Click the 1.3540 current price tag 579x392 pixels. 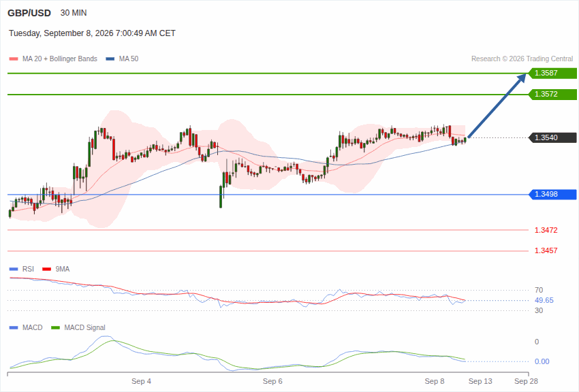pos(552,137)
